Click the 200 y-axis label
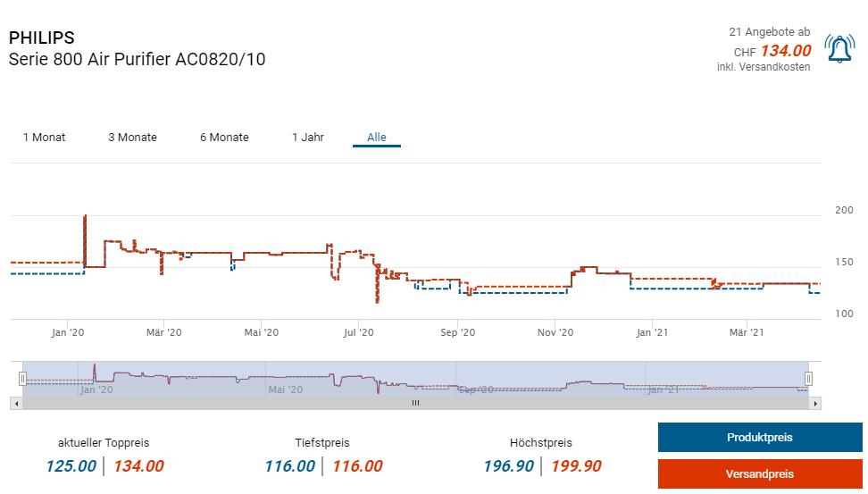 (844, 210)
